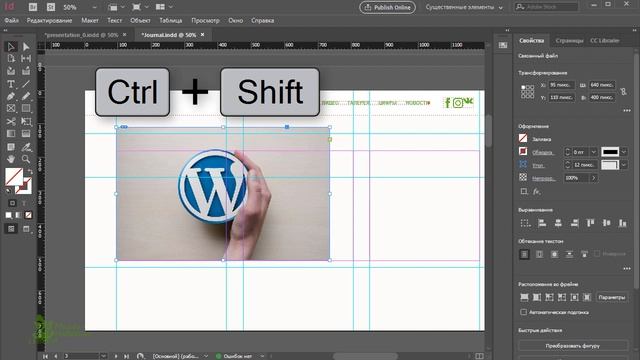
Task: Select the Type tool
Action: pyautogui.click(x=11, y=84)
